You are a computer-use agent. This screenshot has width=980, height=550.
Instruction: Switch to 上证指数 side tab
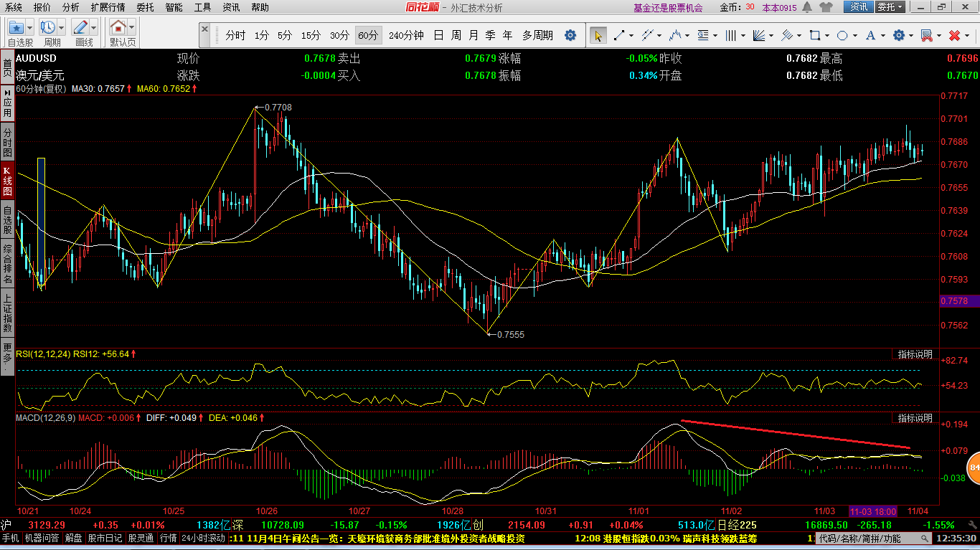click(7, 314)
